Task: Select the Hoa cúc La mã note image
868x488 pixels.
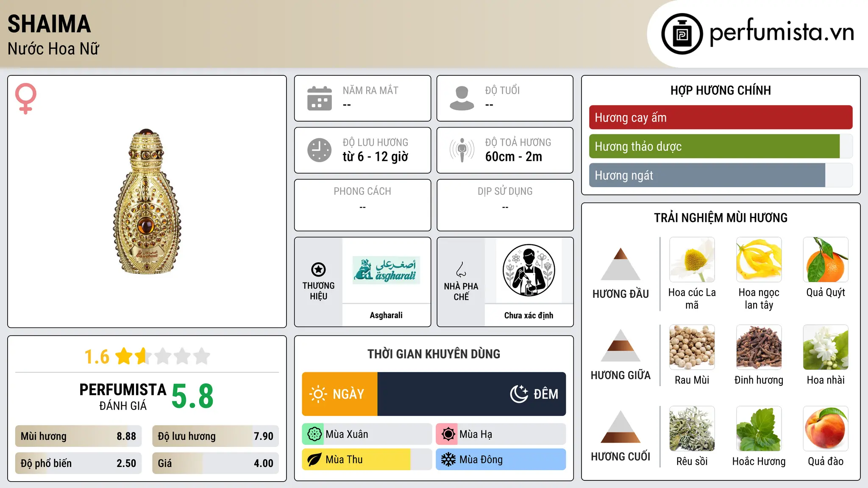Action: pyautogui.click(x=692, y=260)
